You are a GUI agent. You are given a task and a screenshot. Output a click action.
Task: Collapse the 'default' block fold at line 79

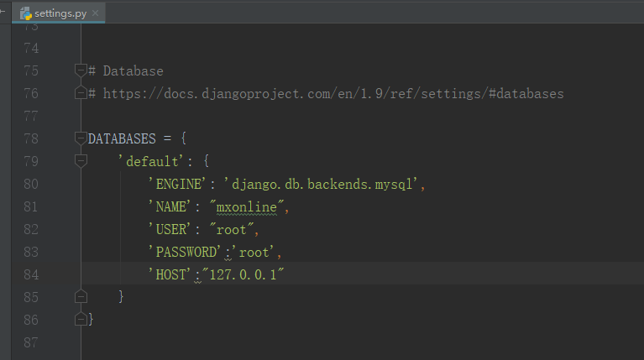pos(81,161)
